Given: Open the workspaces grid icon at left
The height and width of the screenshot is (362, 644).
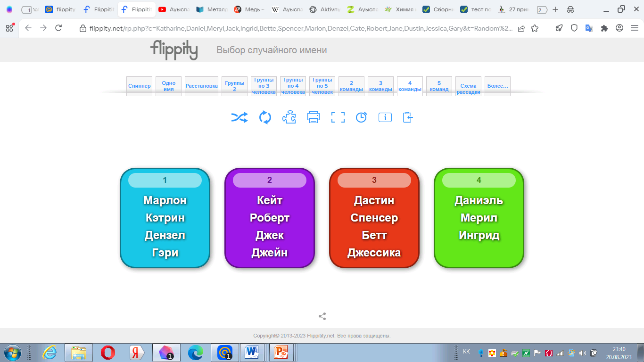Looking at the screenshot, I should click(x=9, y=28).
